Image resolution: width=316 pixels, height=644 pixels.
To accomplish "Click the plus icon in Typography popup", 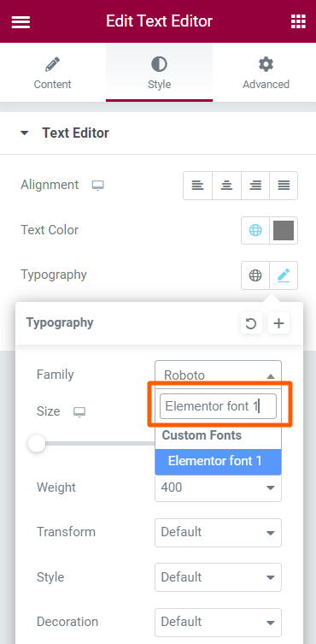I will click(278, 323).
